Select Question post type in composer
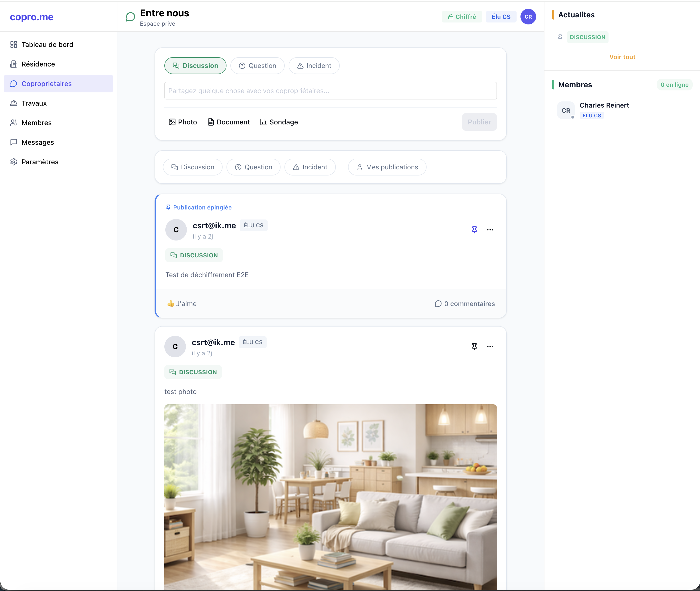 (x=257, y=66)
